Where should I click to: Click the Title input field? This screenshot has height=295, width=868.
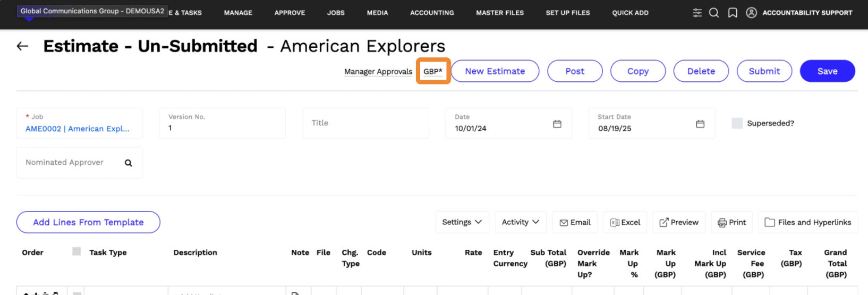[365, 123]
